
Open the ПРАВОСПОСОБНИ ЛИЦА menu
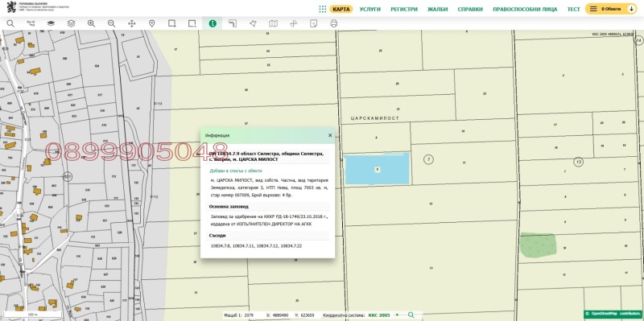pyautogui.click(x=525, y=9)
